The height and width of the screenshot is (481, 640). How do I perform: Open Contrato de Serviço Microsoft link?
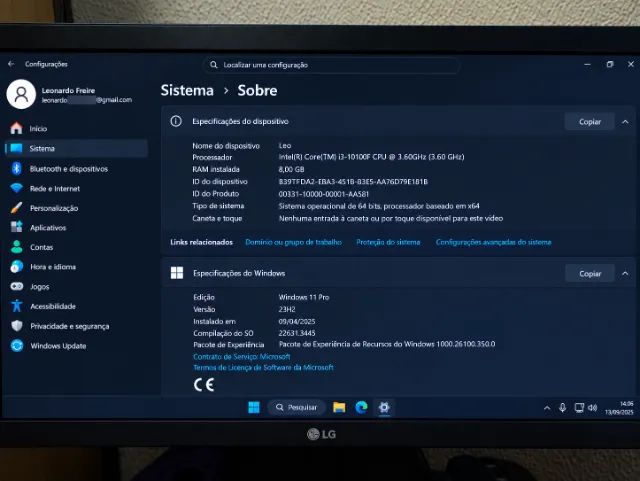[x=242, y=356]
